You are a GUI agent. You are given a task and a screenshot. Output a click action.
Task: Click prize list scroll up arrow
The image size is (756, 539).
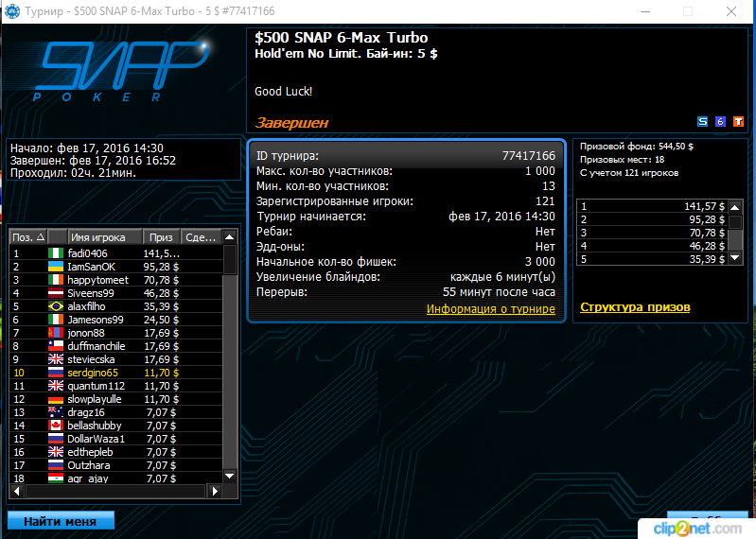pyautogui.click(x=735, y=207)
